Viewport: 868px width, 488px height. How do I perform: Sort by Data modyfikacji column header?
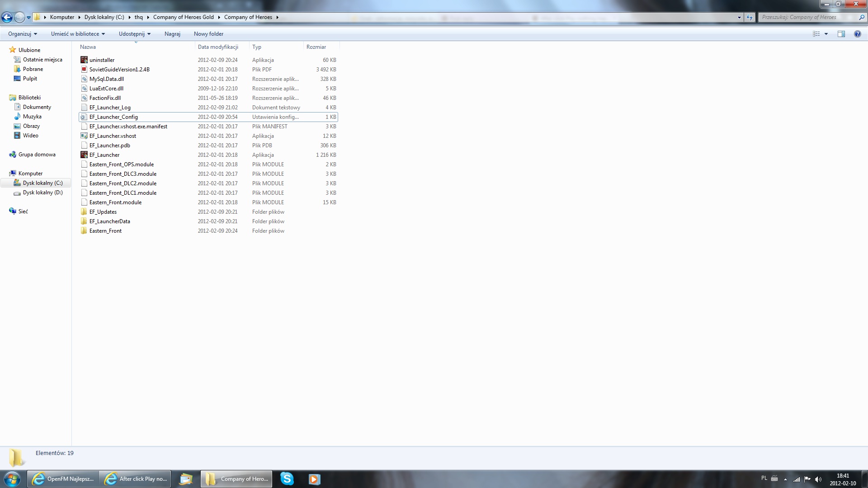222,47
